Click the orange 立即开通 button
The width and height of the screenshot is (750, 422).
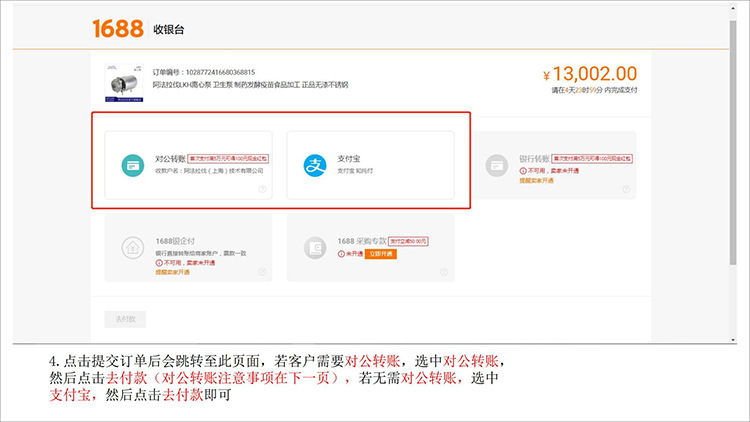point(381,254)
